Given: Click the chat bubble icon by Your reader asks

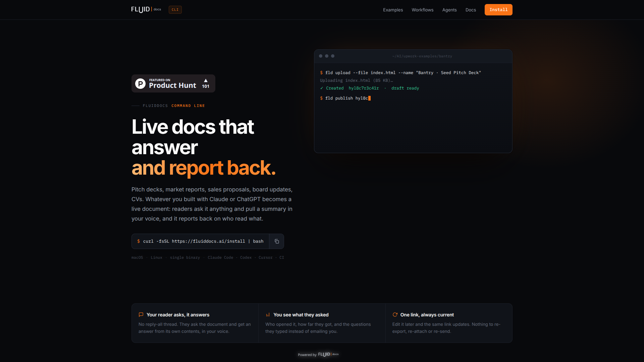Looking at the screenshot, I should [x=141, y=315].
